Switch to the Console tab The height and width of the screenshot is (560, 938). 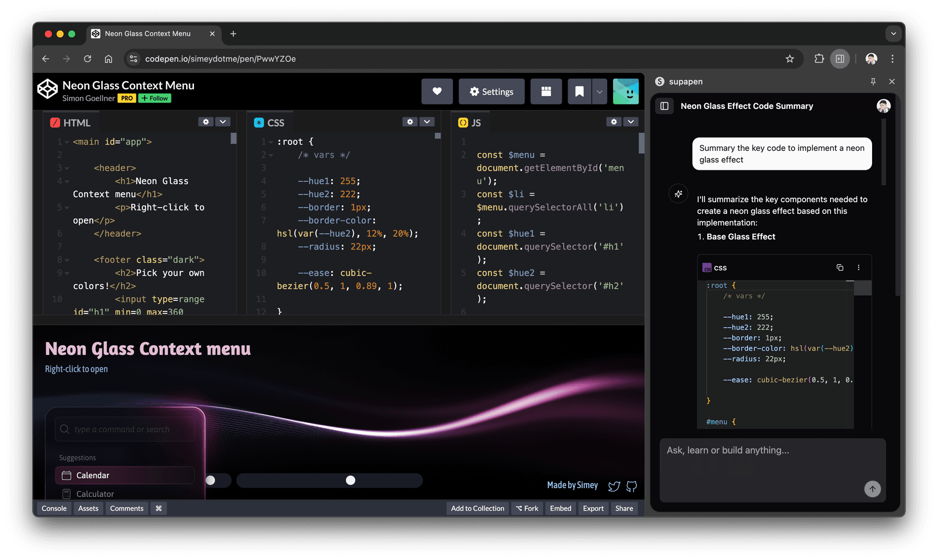tap(54, 508)
